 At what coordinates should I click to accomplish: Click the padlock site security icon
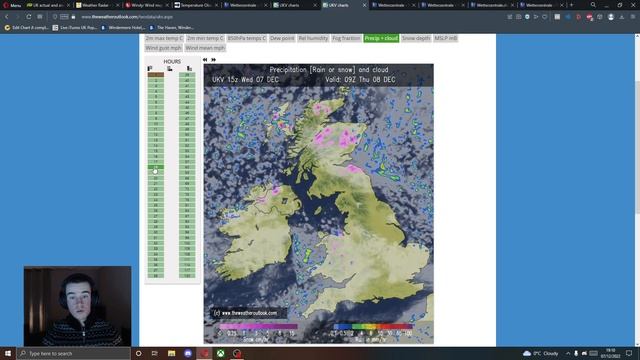(73, 17)
